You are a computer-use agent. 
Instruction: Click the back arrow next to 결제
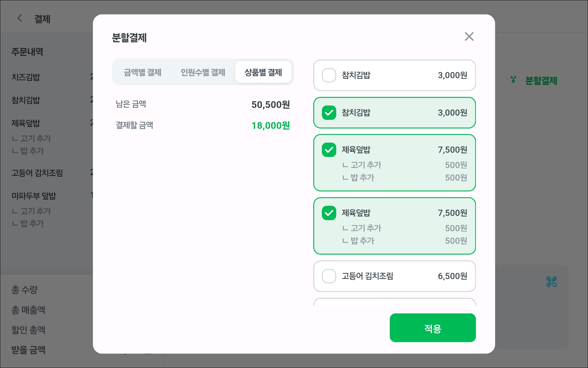[x=20, y=18]
